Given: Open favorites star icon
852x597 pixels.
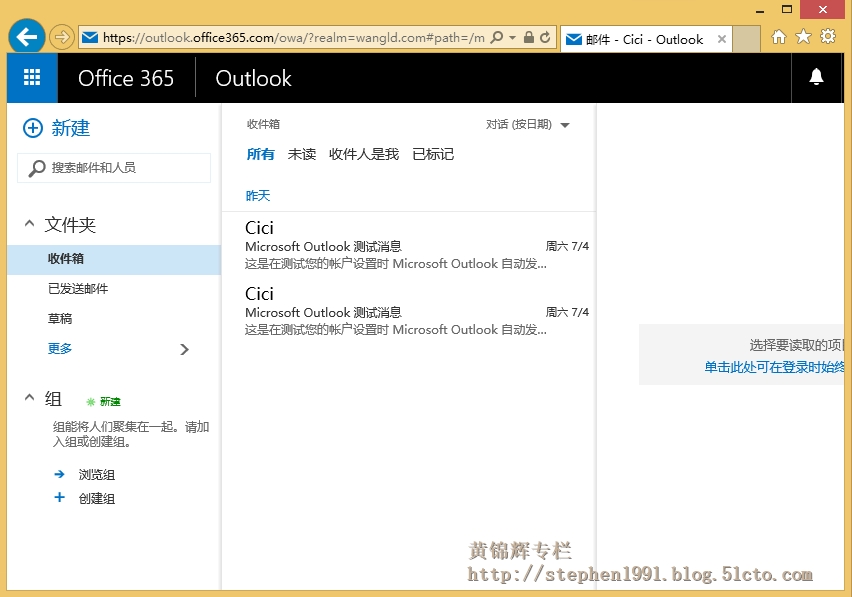Looking at the screenshot, I should [803, 37].
